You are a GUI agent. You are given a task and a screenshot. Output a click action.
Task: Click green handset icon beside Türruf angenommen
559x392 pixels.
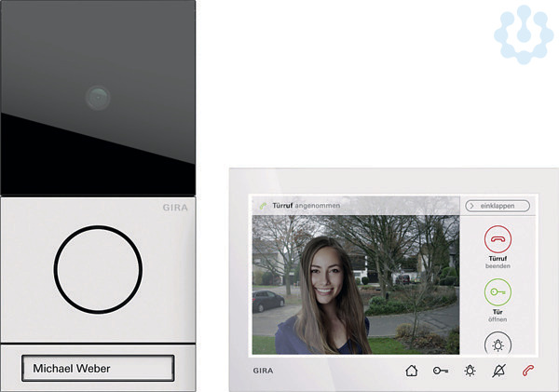pos(264,205)
